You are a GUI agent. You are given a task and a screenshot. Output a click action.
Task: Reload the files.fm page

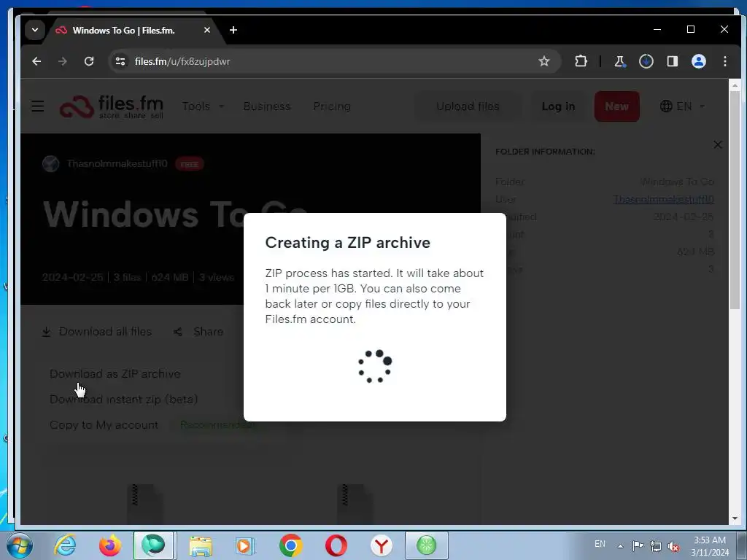[x=89, y=61]
